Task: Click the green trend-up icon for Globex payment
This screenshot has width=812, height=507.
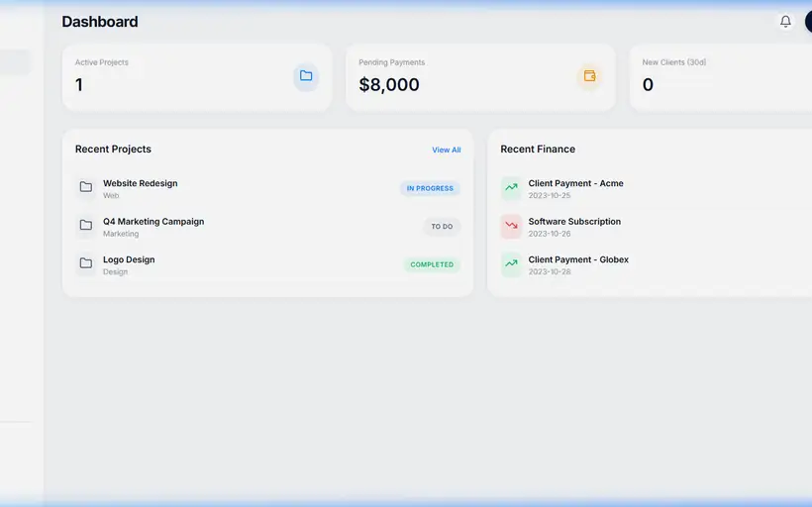Action: pyautogui.click(x=511, y=264)
